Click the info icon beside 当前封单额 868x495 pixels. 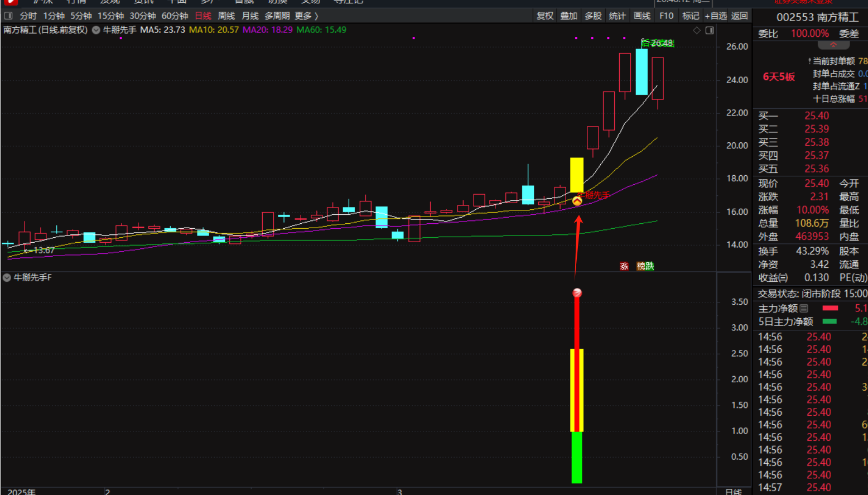(809, 61)
